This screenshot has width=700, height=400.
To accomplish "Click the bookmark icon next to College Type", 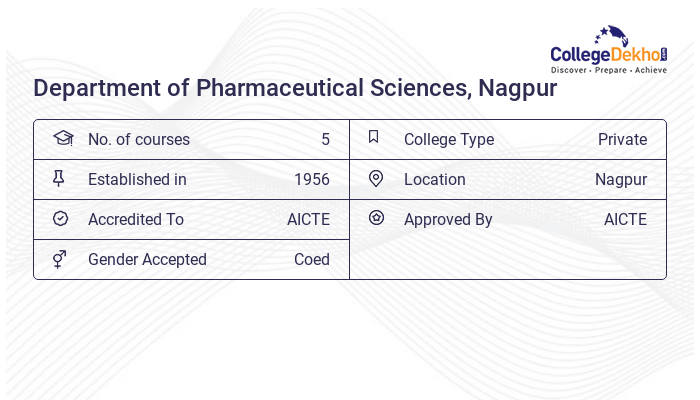I will point(373,138).
